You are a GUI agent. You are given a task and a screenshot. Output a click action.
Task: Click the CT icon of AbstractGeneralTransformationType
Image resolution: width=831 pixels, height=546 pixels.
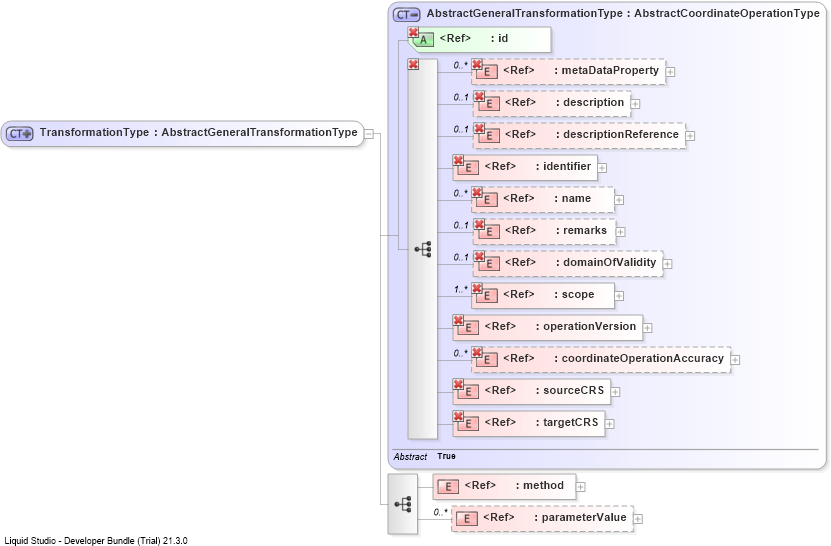coord(406,14)
